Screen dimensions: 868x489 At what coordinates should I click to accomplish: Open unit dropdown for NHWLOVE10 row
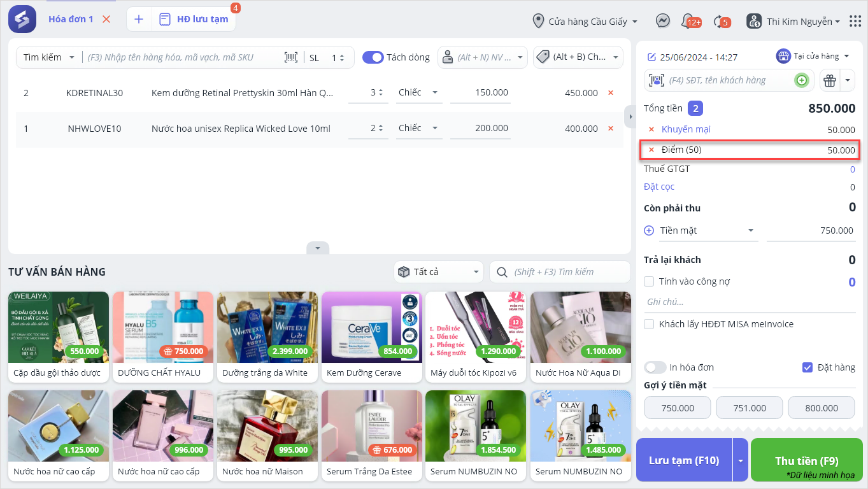tap(418, 129)
